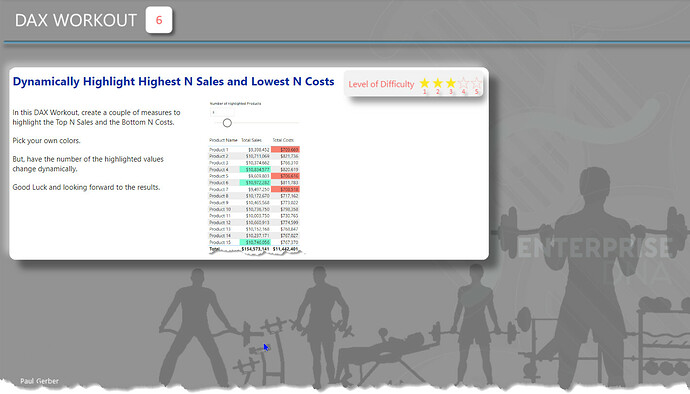Click the second yellow difficulty star
The image size is (690, 394).
tap(437, 83)
